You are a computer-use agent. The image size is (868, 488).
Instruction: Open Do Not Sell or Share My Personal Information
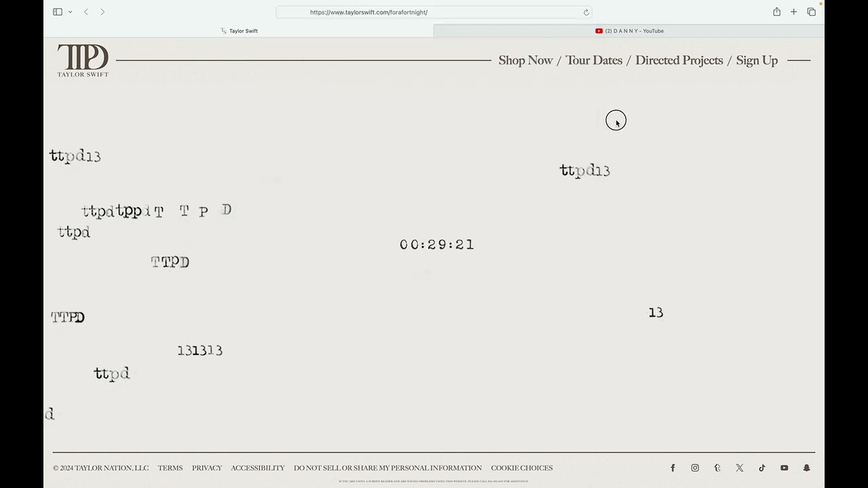click(x=388, y=468)
